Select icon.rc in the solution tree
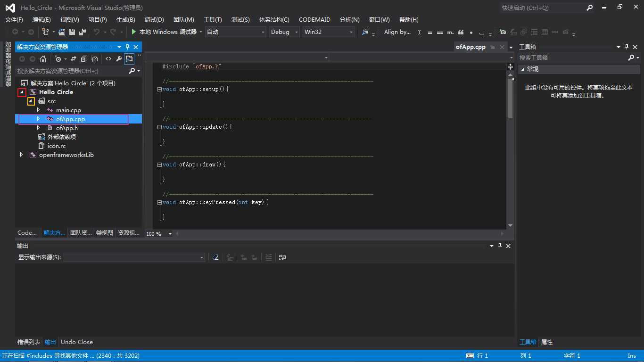Screen dimensions: 644x362 pyautogui.click(x=57, y=146)
